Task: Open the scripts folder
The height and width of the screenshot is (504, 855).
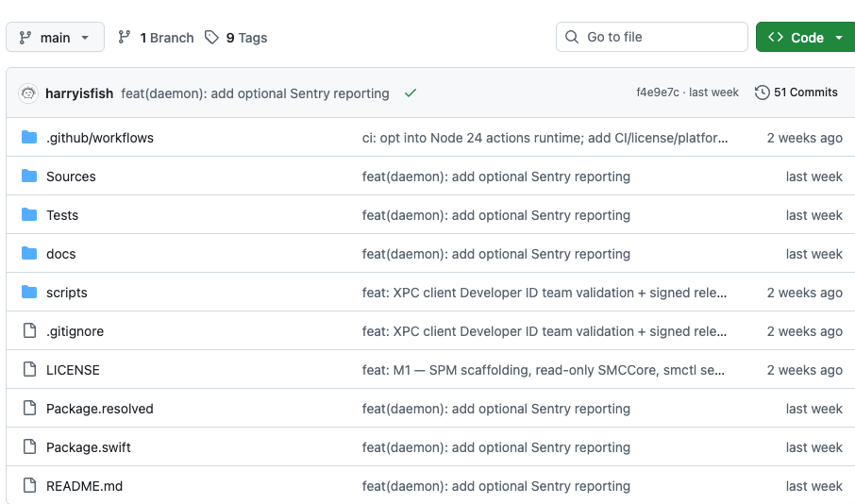Action: coord(66,293)
